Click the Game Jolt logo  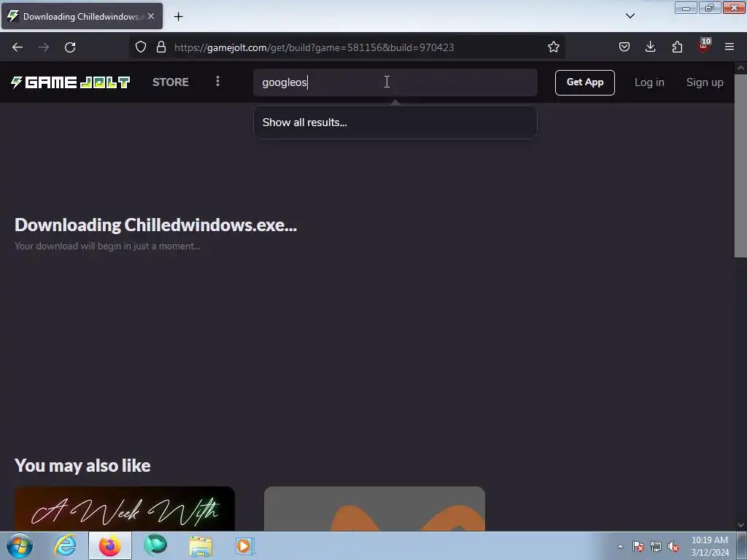click(x=71, y=82)
